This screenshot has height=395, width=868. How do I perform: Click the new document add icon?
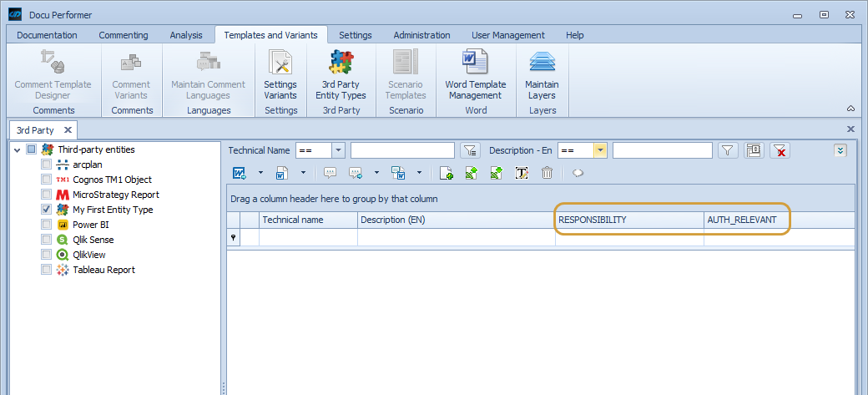click(447, 173)
